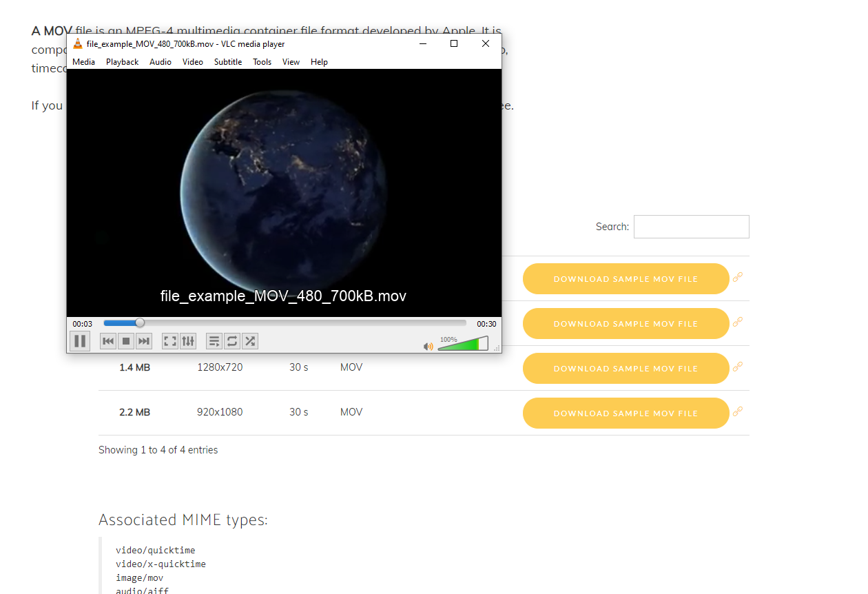
Task: Click the video/x-quicktime MIME type text
Action: click(161, 564)
